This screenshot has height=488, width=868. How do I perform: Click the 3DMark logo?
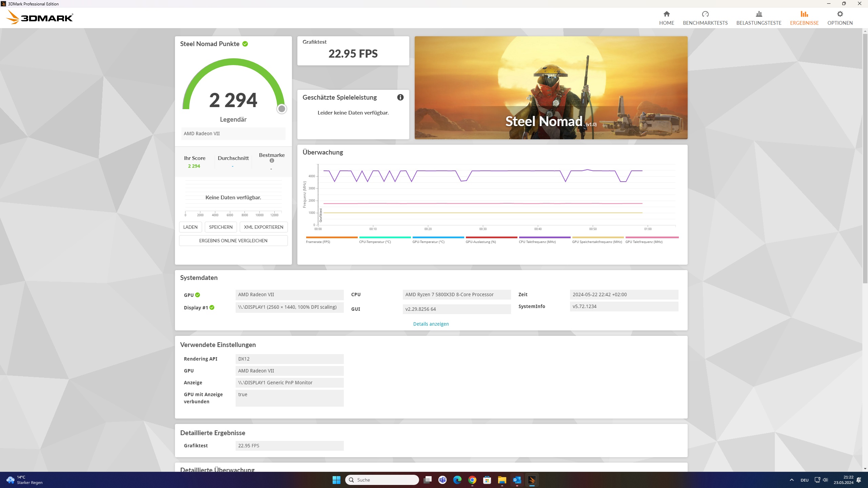coord(40,17)
